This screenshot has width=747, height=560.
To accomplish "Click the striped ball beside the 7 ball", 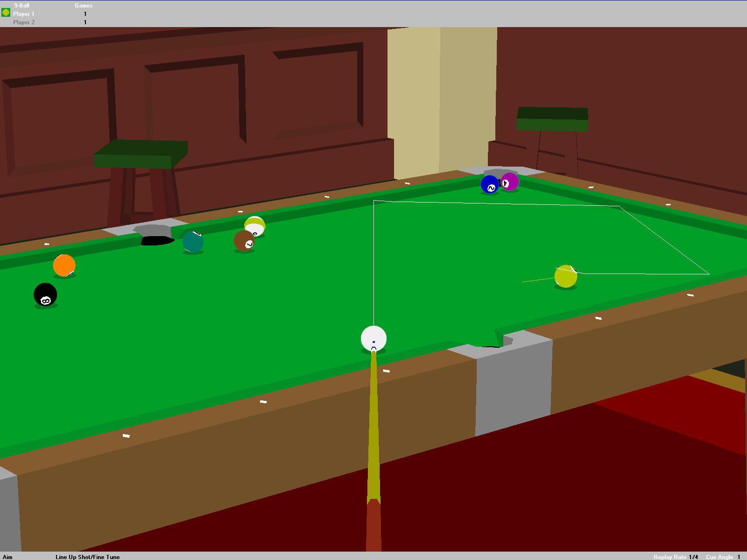I will 255,225.
